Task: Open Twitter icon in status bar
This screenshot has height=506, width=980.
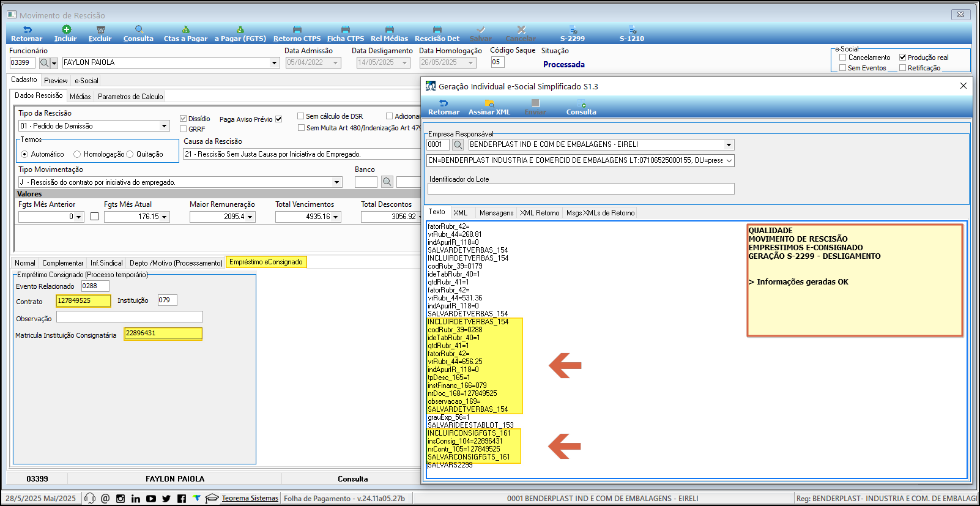Action: (x=166, y=498)
